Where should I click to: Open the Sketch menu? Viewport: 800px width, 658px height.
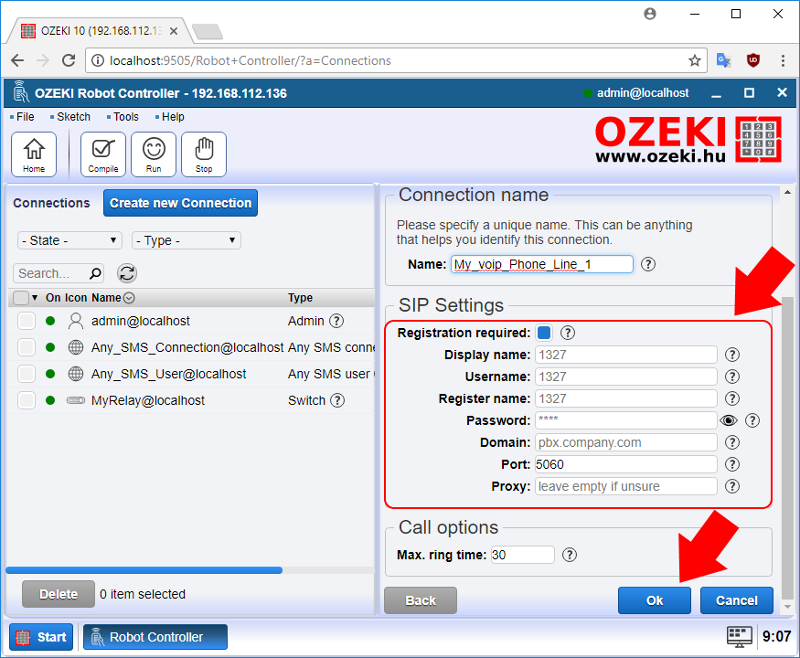72,117
